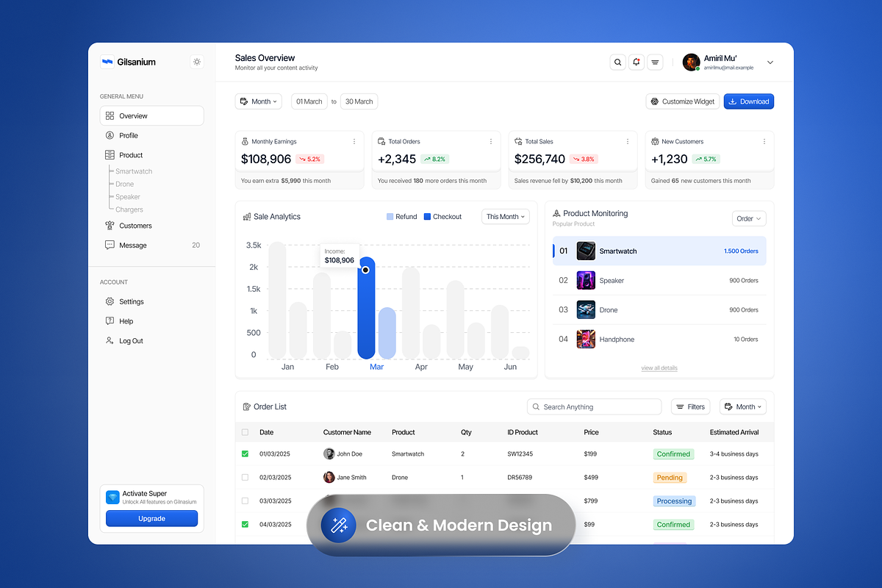The width and height of the screenshot is (882, 588).
Task: Click Sale Analytics chart icon
Action: [x=247, y=217]
